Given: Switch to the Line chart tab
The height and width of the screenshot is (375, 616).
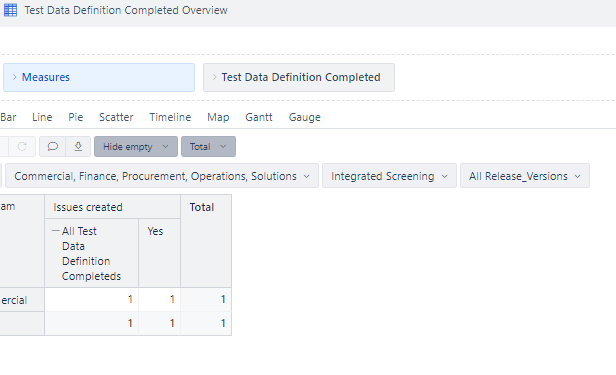Looking at the screenshot, I should click(x=42, y=117).
